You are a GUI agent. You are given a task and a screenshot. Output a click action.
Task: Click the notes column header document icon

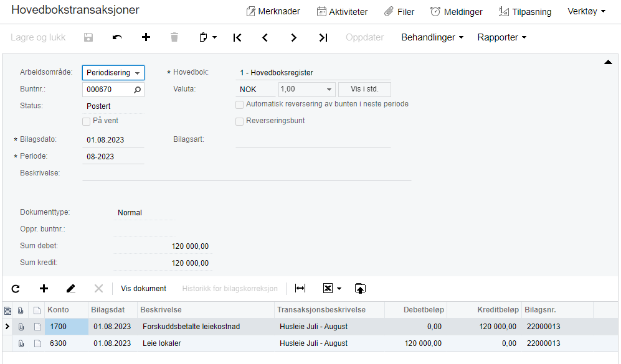[37, 310]
